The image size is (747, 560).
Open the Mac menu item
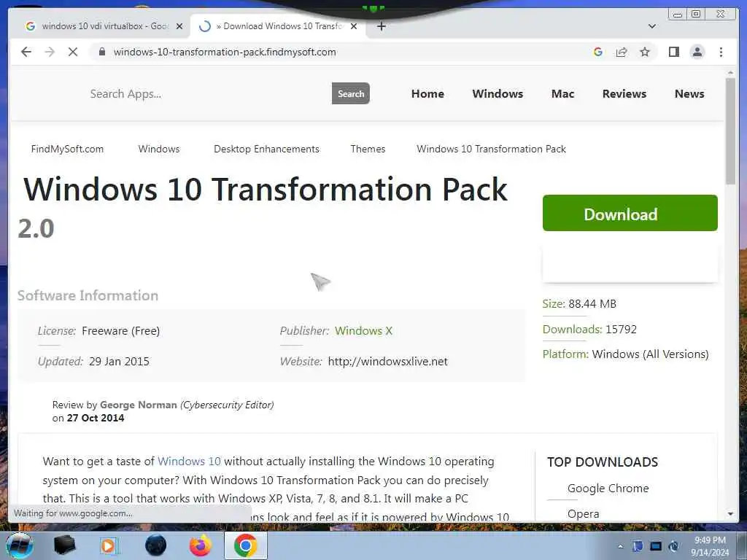tap(562, 94)
